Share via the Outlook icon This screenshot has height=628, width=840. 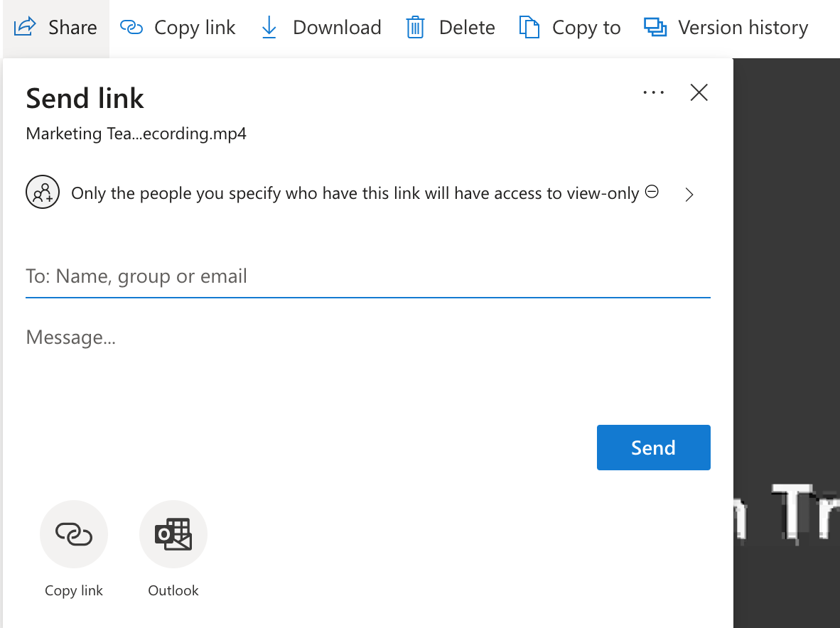tap(173, 534)
